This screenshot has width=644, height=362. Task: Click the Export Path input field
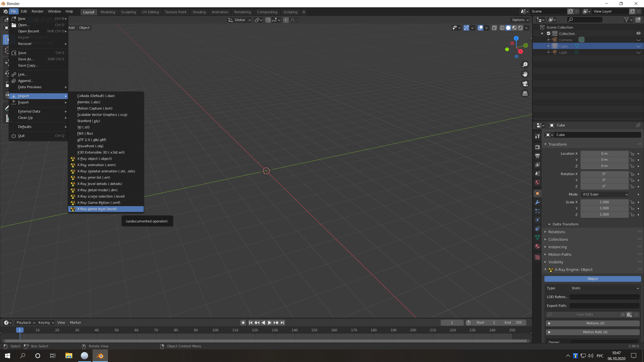(604, 306)
